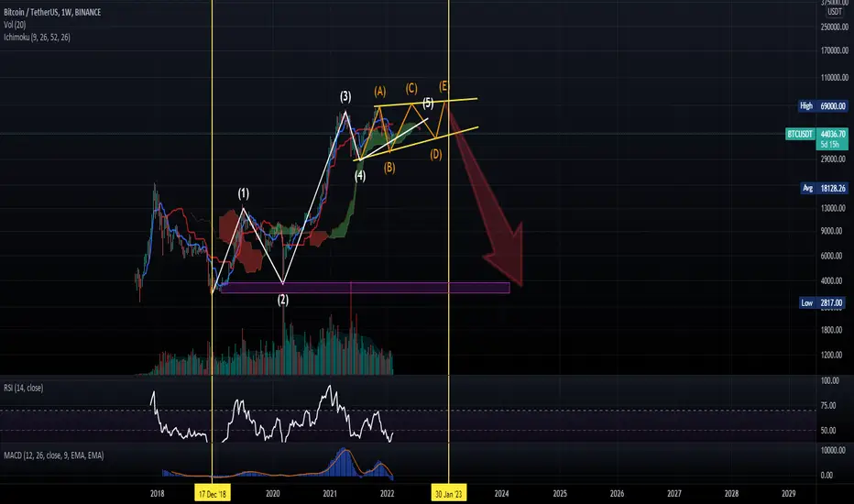854x504 pixels.
Task: Click the Low 2817.00 price label
Action: pyautogui.click(x=824, y=302)
